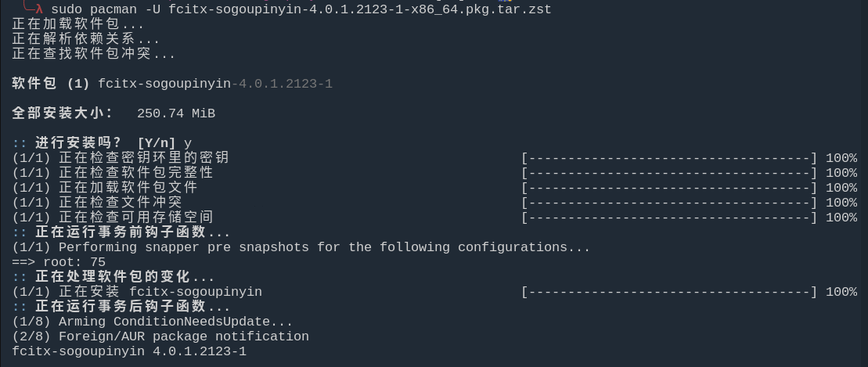Click the fcitx-sogoupinyin .pkg.tar.zst filename

pyautogui.click(x=360, y=9)
